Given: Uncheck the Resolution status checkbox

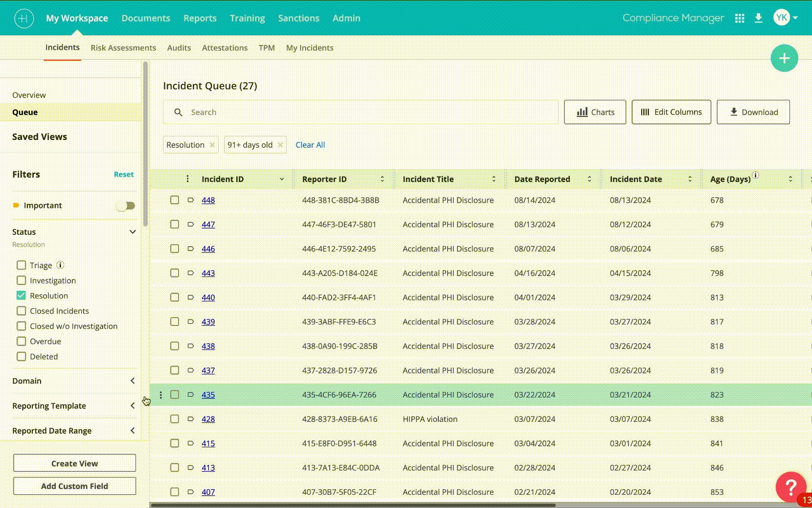Looking at the screenshot, I should (x=21, y=296).
